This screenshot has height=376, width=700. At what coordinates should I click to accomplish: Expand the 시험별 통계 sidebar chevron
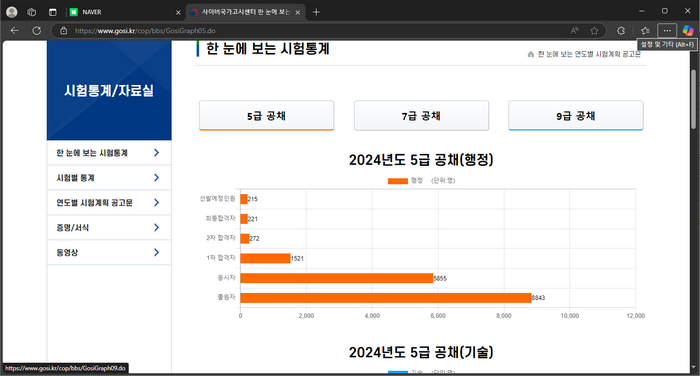pyautogui.click(x=156, y=178)
